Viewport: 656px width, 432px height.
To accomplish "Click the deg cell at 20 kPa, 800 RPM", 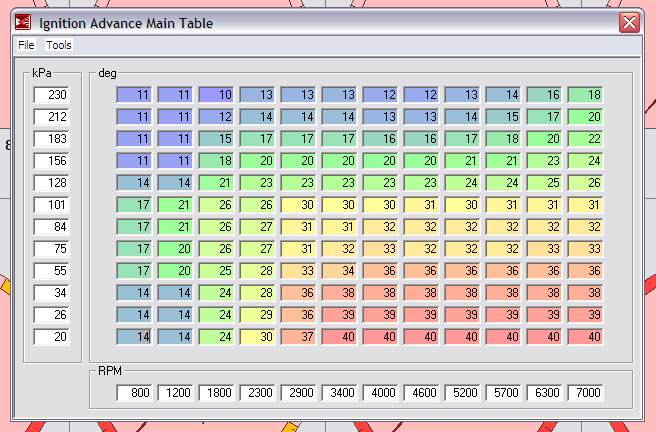I will pyautogui.click(x=134, y=336).
